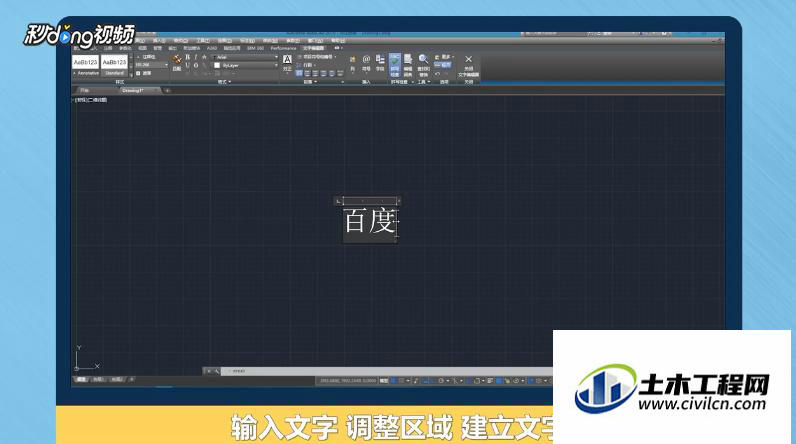
Task: Open the Line Spacing dropdown
Action: point(306,65)
